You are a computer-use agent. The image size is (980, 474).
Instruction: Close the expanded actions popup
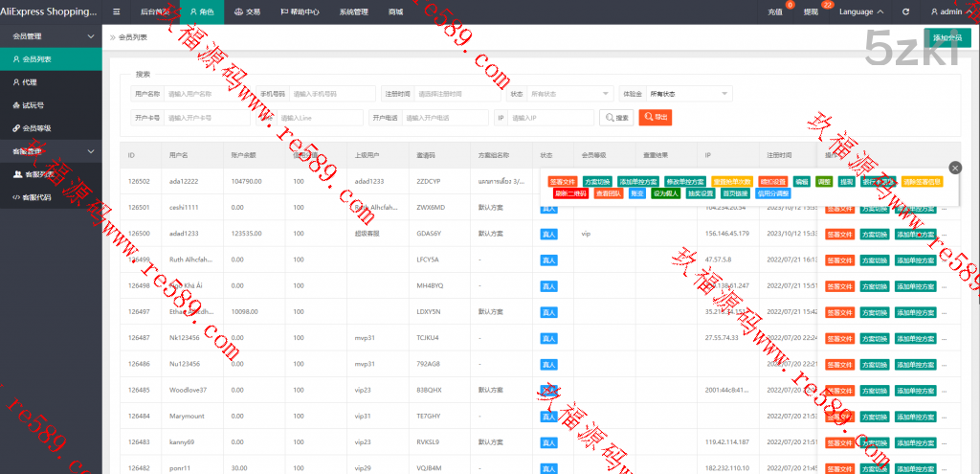(954, 168)
